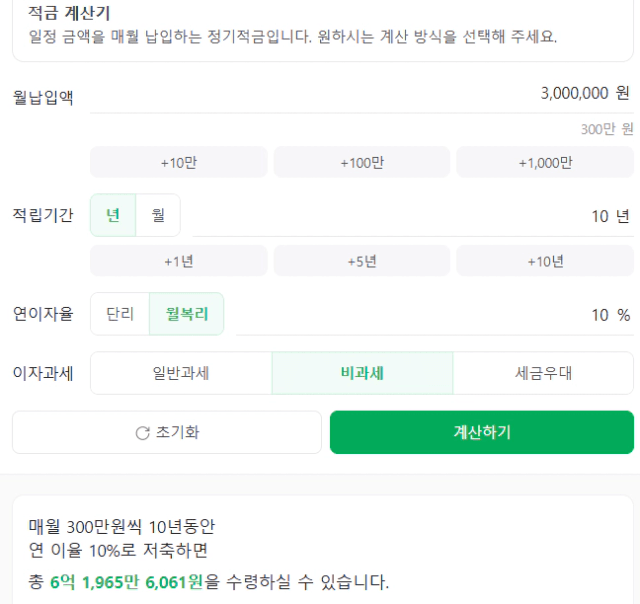Reset the form with 초기화 button
640x604 pixels.
coord(167,432)
